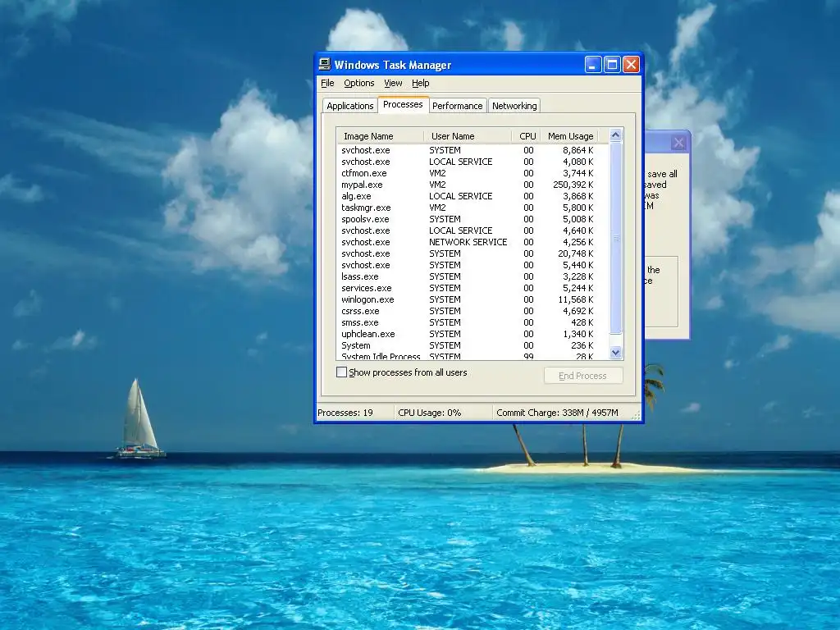Open the Help menu

coord(421,83)
